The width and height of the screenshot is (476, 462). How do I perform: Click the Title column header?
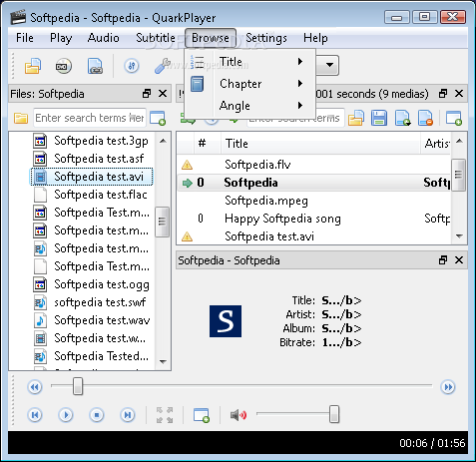click(x=320, y=144)
